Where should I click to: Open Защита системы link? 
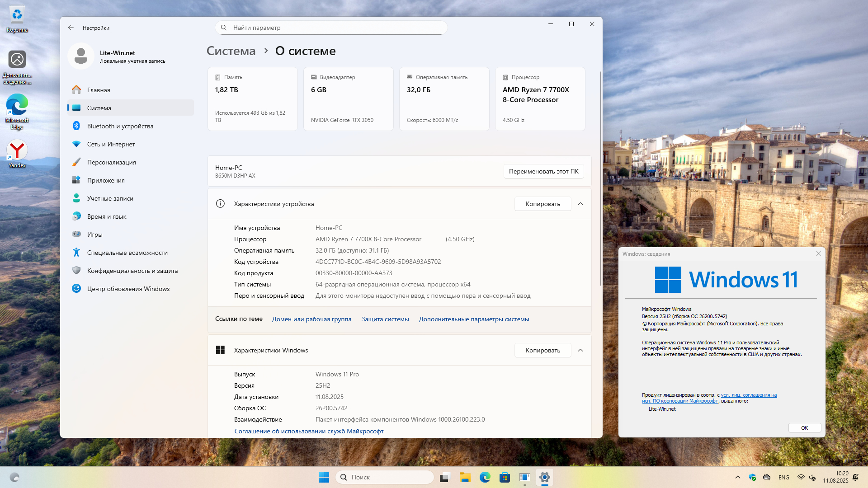click(385, 319)
